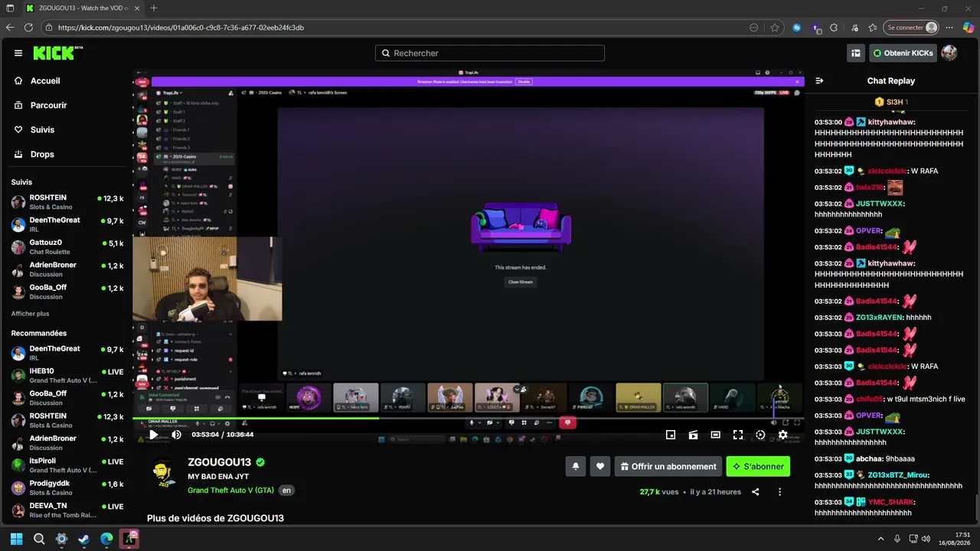
Task: Click the browser back arrow
Action: [x=10, y=28]
